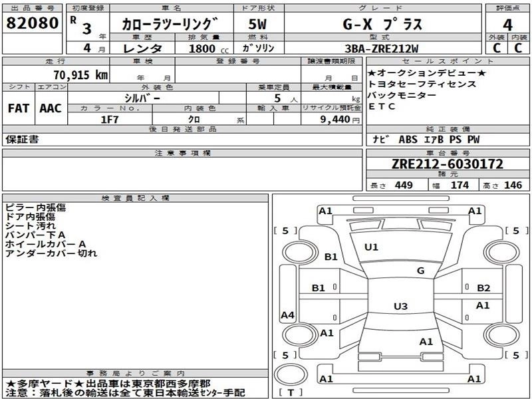The width and height of the screenshot is (532, 399).
Task: Click the door type value 5W
Action: pyautogui.click(x=257, y=24)
